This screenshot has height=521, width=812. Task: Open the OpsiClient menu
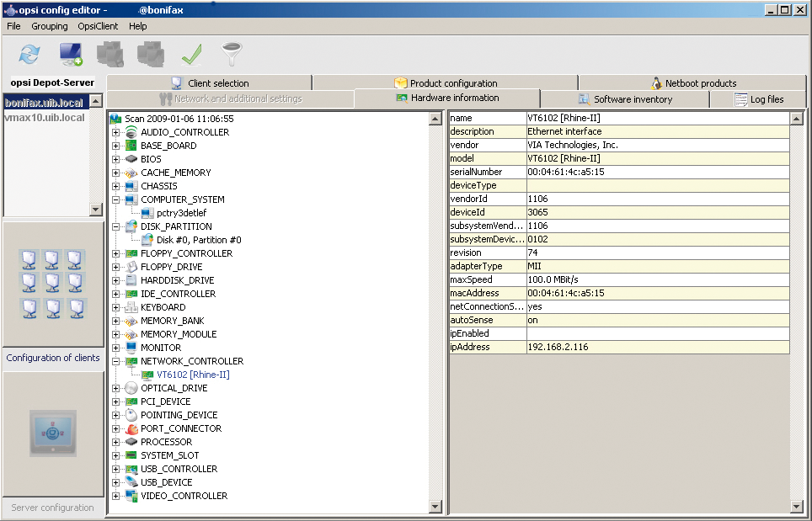tap(98, 26)
